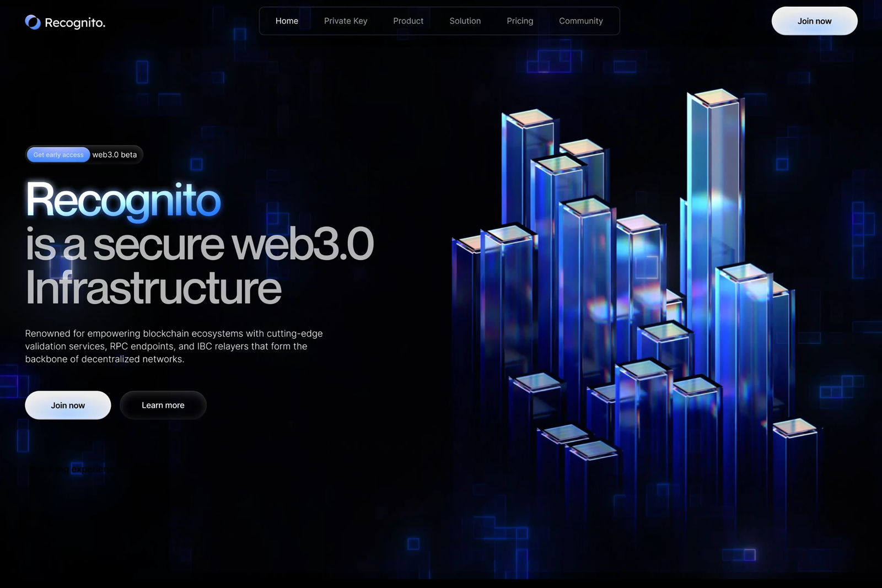The image size is (882, 588).
Task: Select the web3.0 beta badge
Action: point(114,155)
